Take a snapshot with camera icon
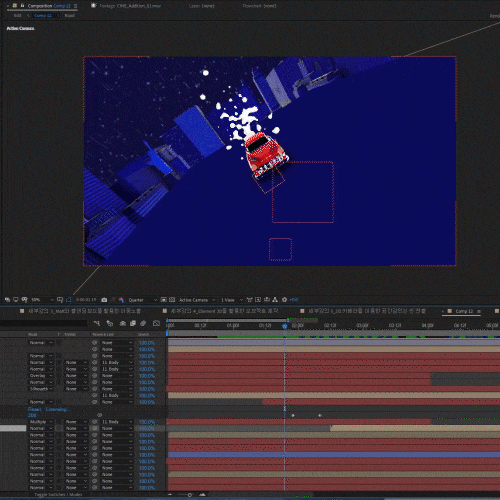500x500 pixels. click(104, 300)
